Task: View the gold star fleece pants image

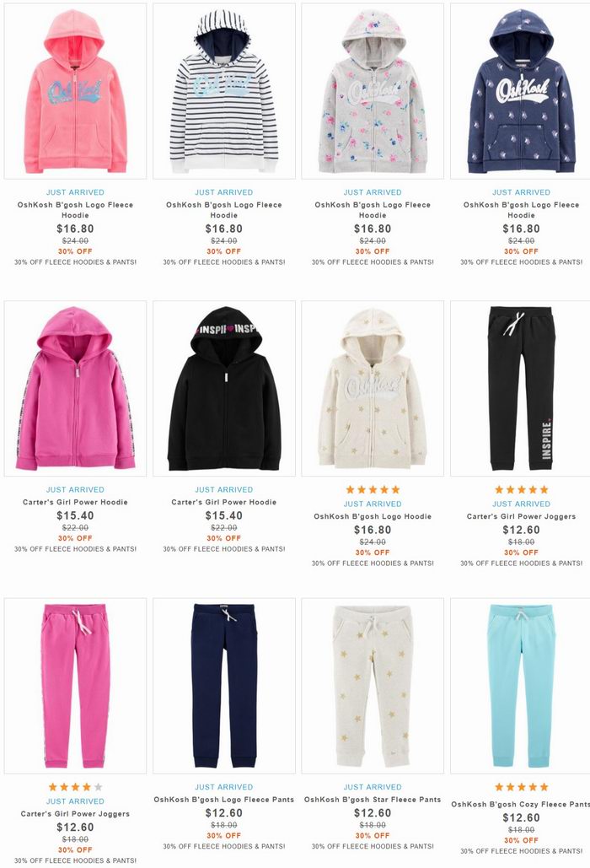Action: (x=373, y=686)
